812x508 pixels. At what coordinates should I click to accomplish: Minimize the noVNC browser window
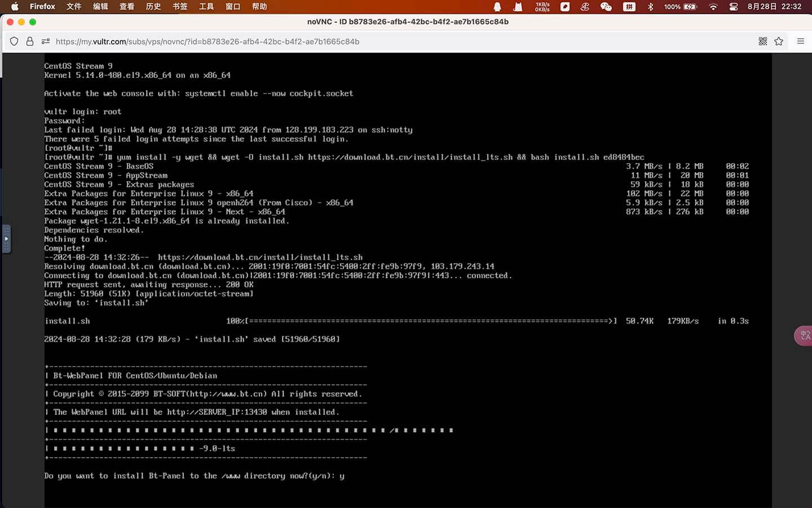point(22,22)
